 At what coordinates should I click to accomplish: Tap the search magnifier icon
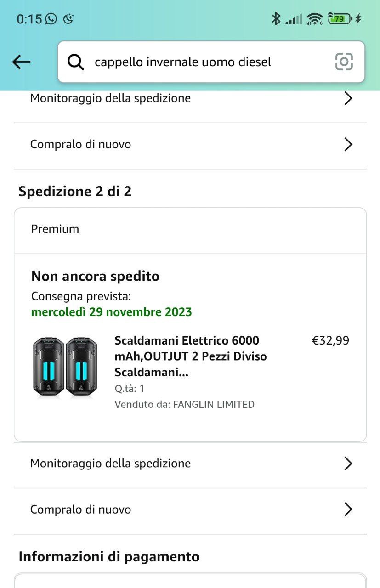click(x=76, y=62)
